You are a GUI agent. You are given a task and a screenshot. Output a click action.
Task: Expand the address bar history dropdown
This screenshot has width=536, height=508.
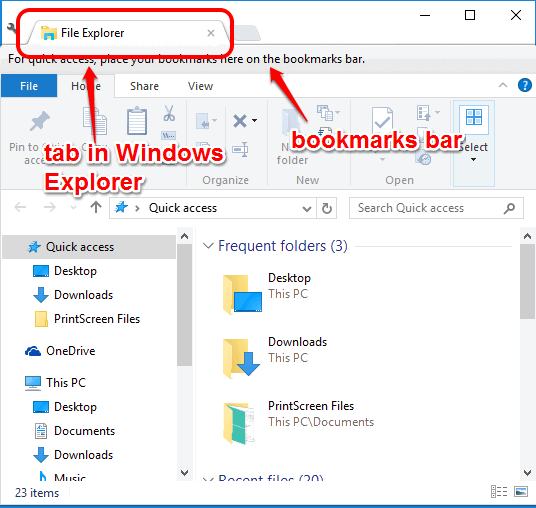[x=307, y=208]
